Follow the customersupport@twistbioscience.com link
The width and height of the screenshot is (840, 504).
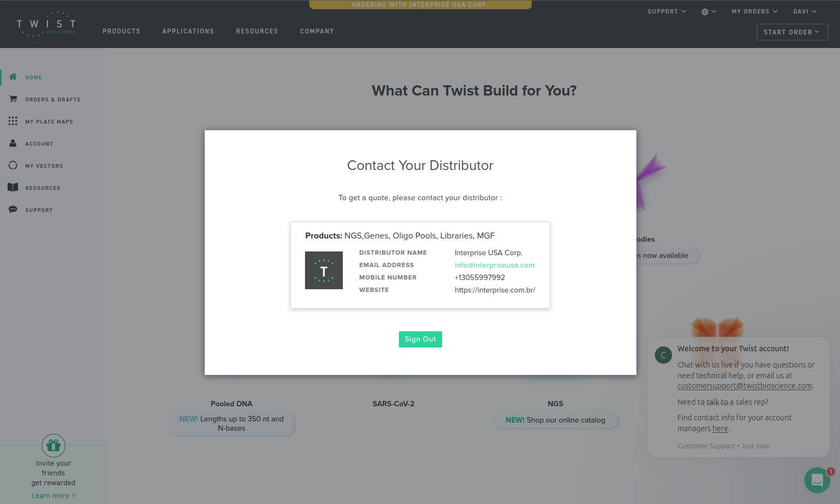(744, 386)
